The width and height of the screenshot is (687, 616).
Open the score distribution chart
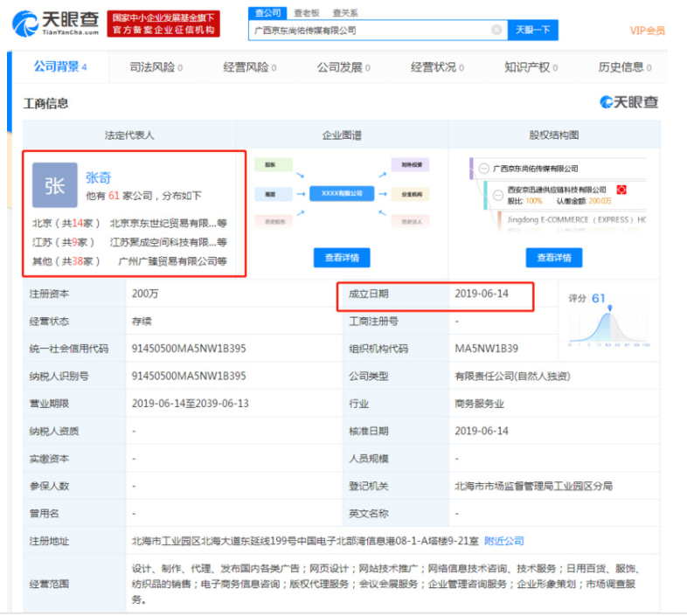(609, 323)
